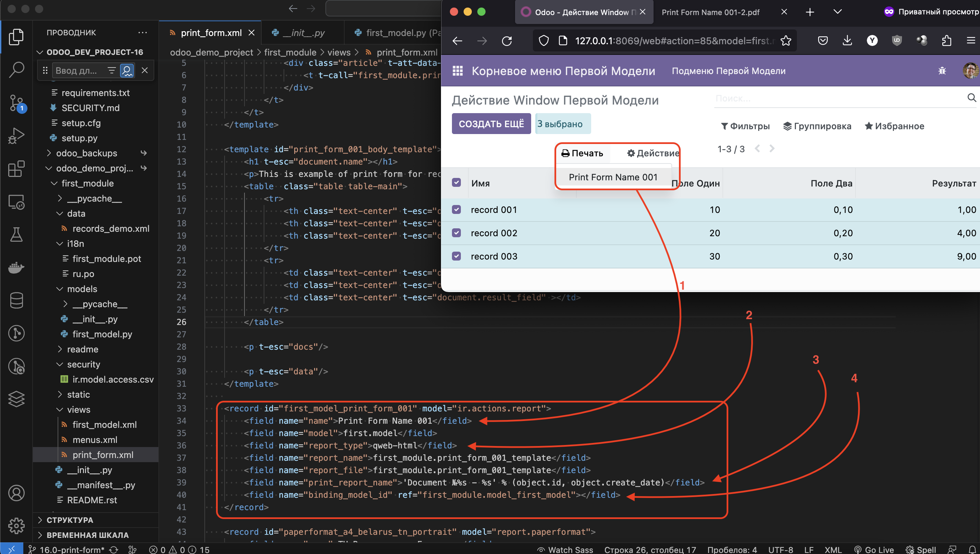Toggle filter mode in explorer filter box
The image size is (980, 554).
pyautogui.click(x=111, y=70)
